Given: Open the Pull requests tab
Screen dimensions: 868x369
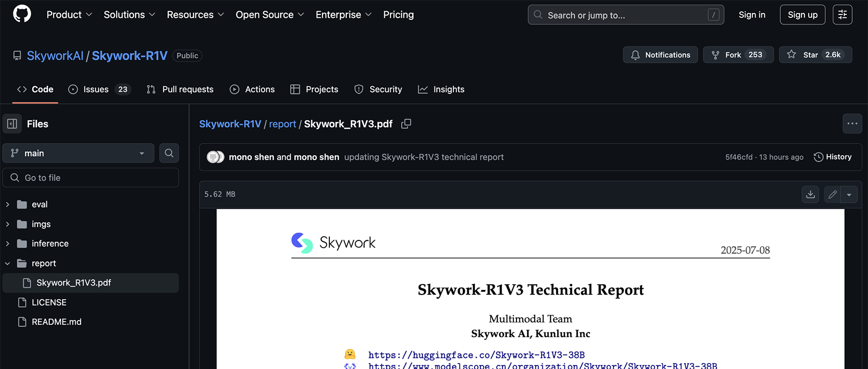Looking at the screenshot, I should [180, 90].
